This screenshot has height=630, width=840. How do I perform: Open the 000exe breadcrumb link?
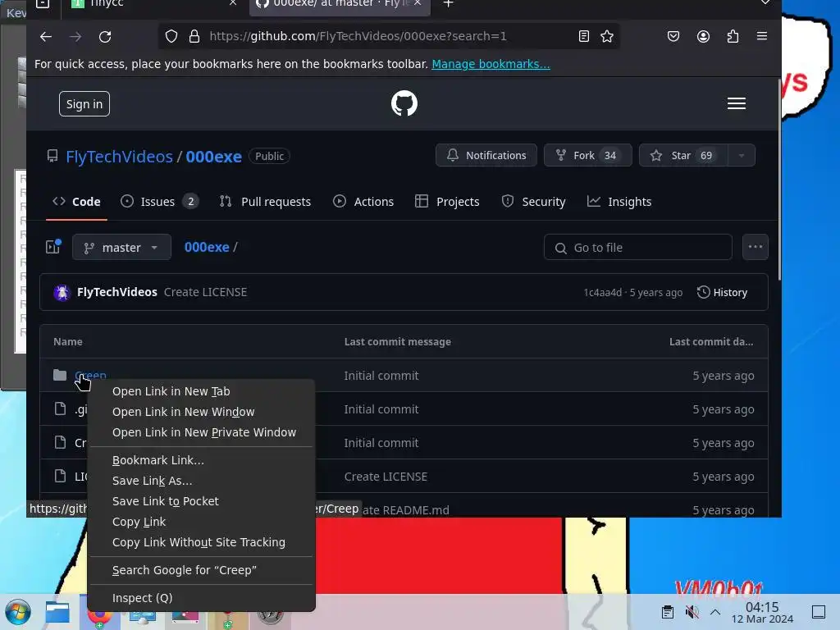[x=207, y=247]
